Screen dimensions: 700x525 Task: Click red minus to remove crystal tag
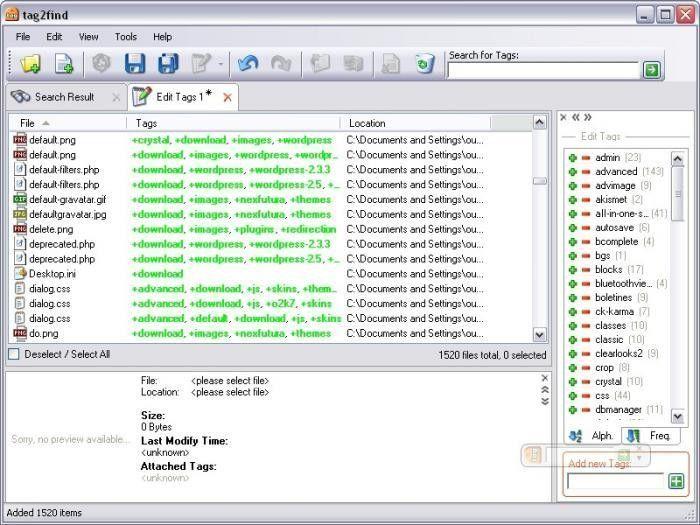tap(586, 382)
